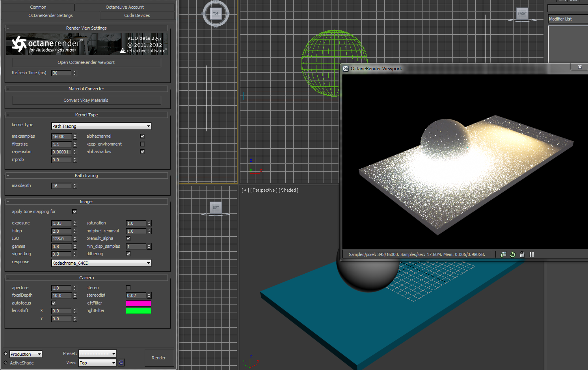
Task: Select the OctaneRender Settings tab
Action: pos(51,15)
